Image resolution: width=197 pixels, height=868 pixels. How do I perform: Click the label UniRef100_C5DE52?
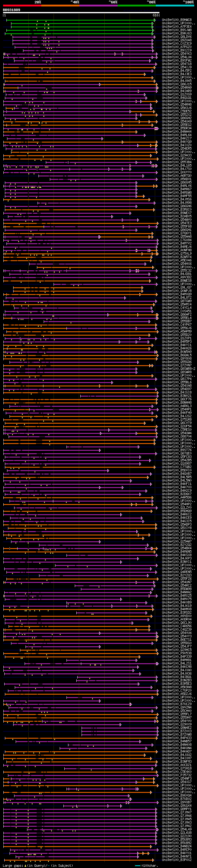point(177,111)
